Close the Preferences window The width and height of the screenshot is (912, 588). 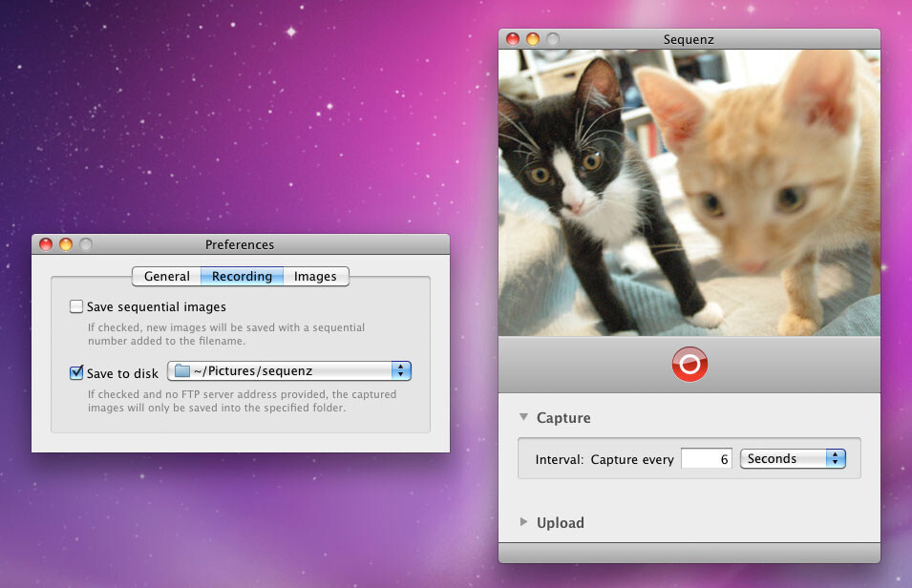(x=46, y=244)
